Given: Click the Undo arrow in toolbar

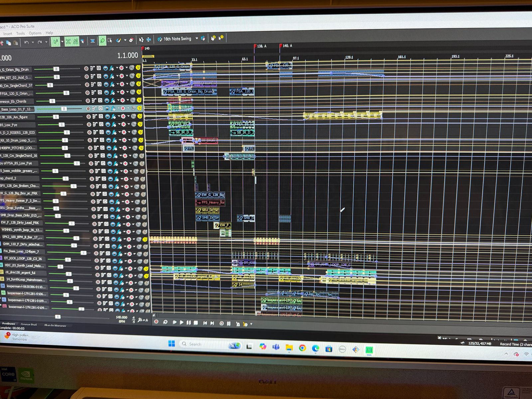Looking at the screenshot, I should [x=26, y=42].
